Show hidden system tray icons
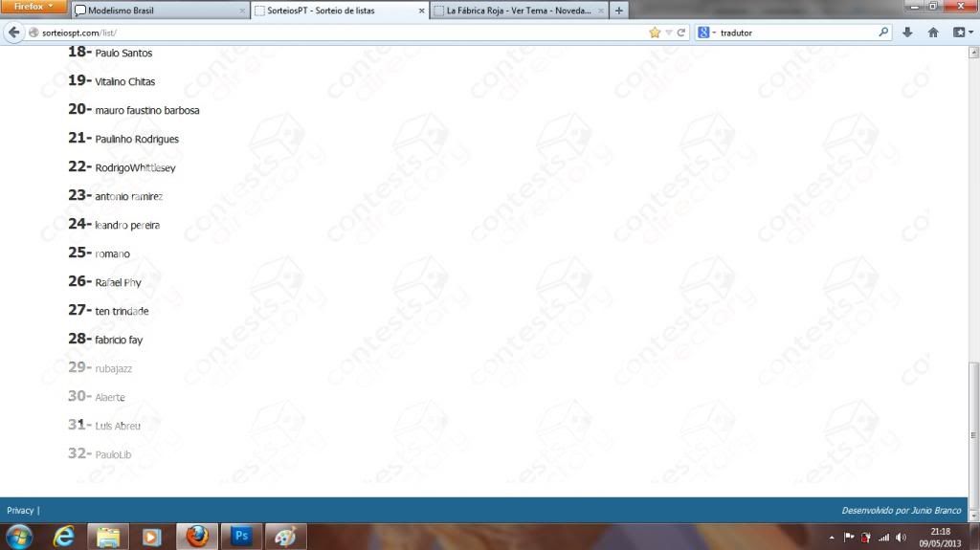 point(832,538)
